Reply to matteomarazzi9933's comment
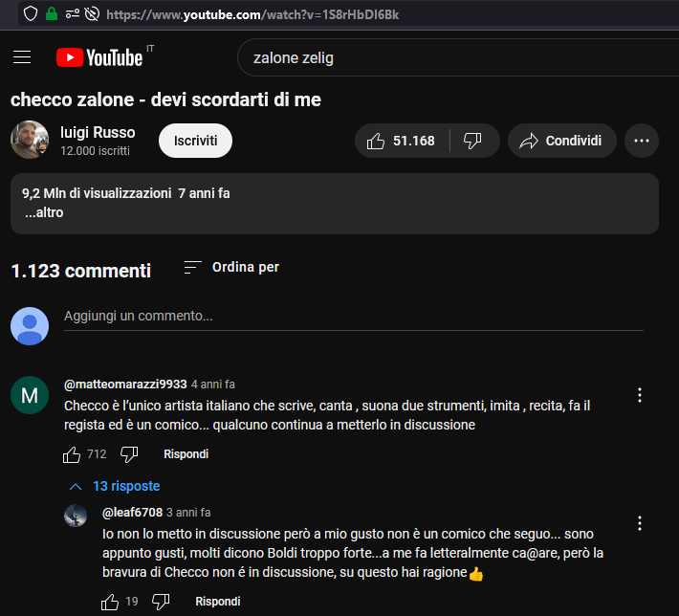Viewport: 679px width, 616px height. point(186,454)
